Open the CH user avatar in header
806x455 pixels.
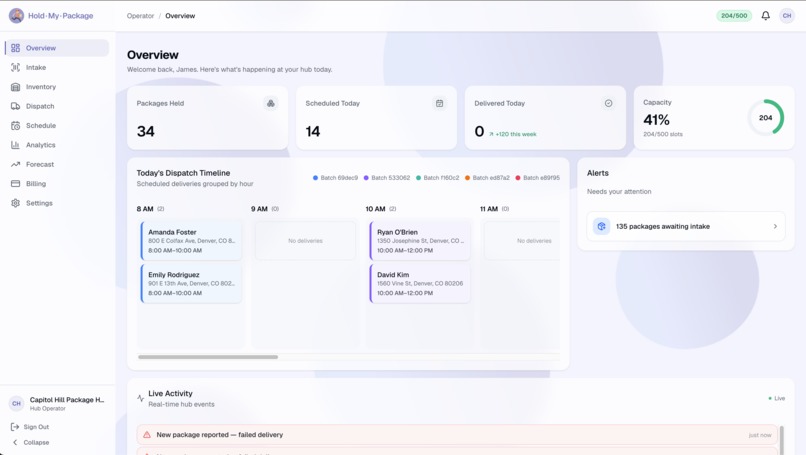787,15
